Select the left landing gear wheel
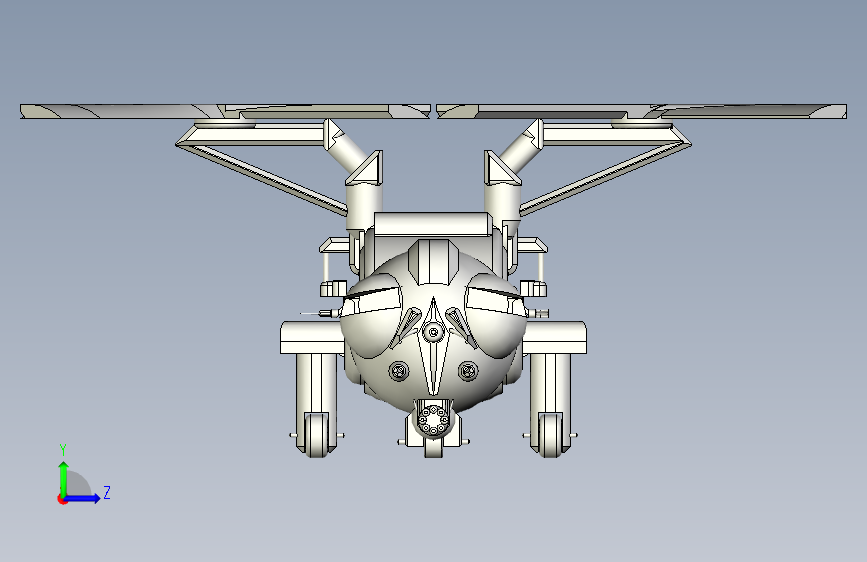The image size is (867, 562). point(316,435)
